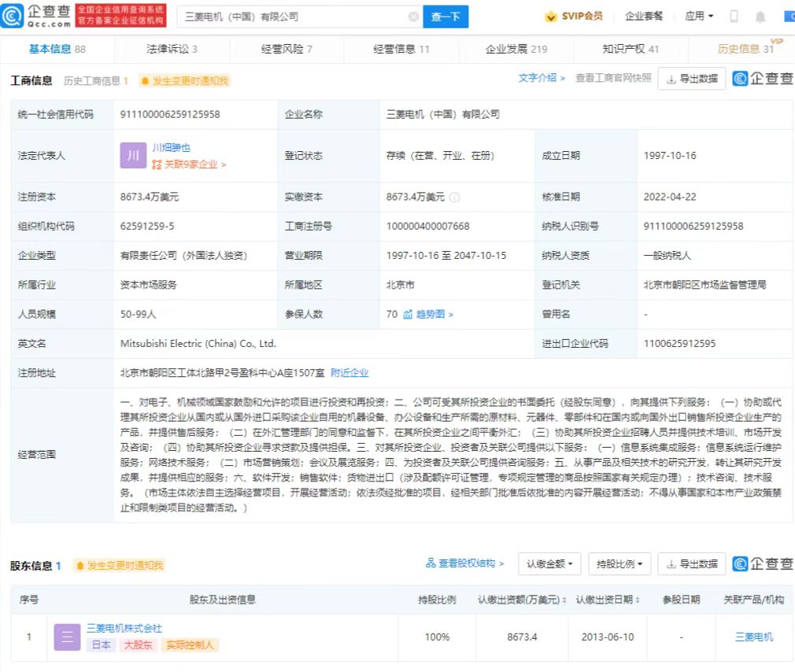Click 发生变更时通知我 bell in 股东信息

(x=120, y=566)
